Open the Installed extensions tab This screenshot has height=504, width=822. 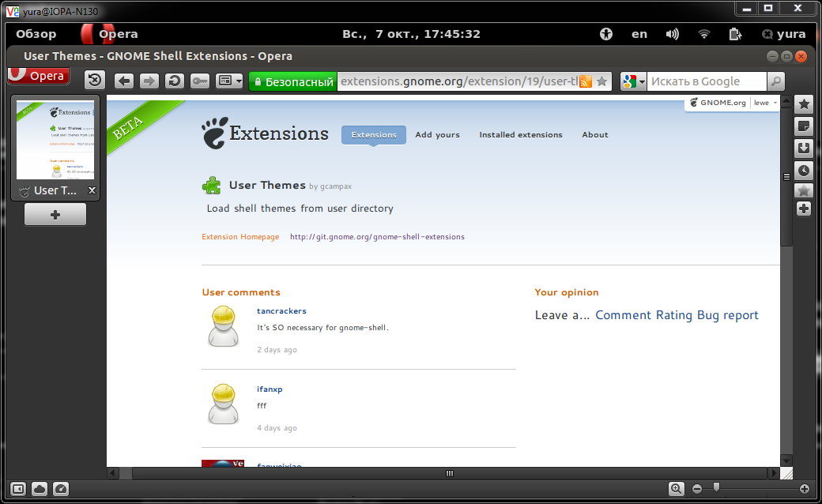click(521, 134)
